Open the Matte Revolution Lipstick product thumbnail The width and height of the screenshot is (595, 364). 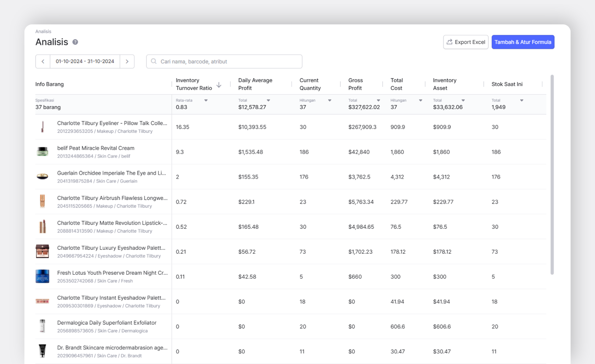tap(42, 226)
